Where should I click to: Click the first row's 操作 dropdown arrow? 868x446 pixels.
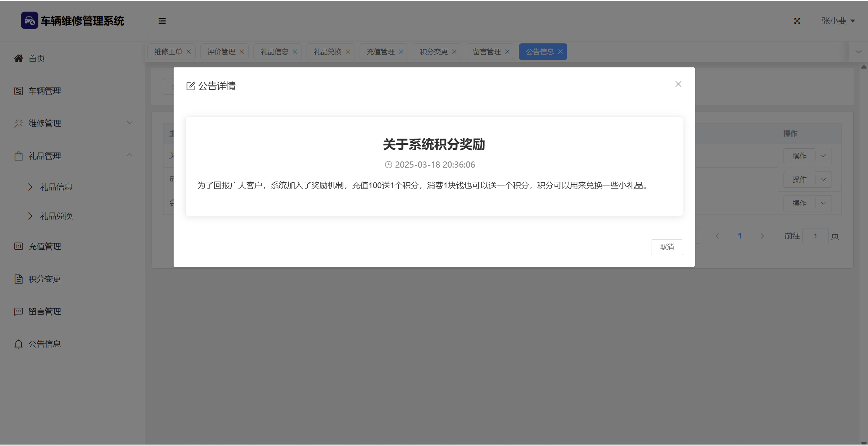point(823,156)
